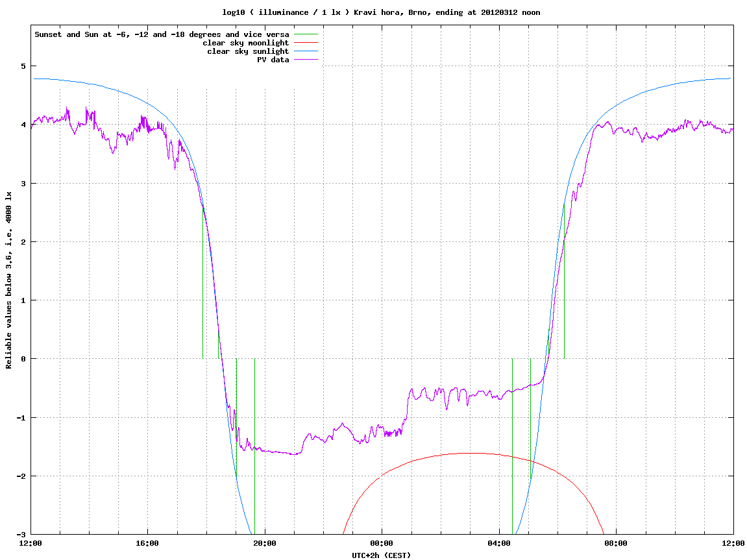Select legend entry 'PV data'

[273, 60]
